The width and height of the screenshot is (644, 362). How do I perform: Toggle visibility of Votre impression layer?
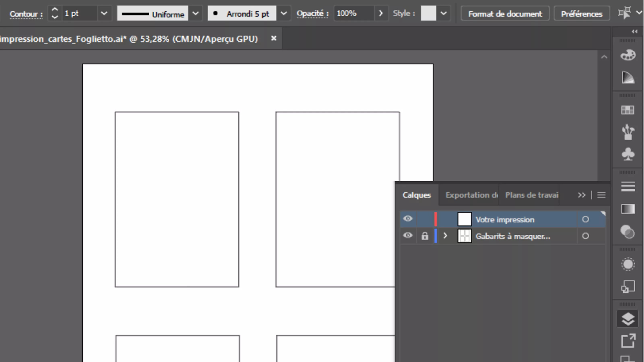(x=407, y=219)
